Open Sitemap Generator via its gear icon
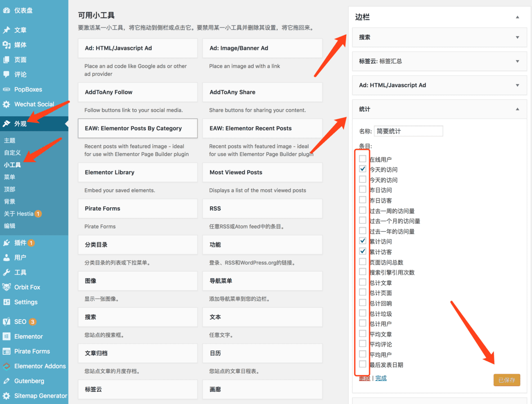Screen dimensions: 532x404 point(8,396)
